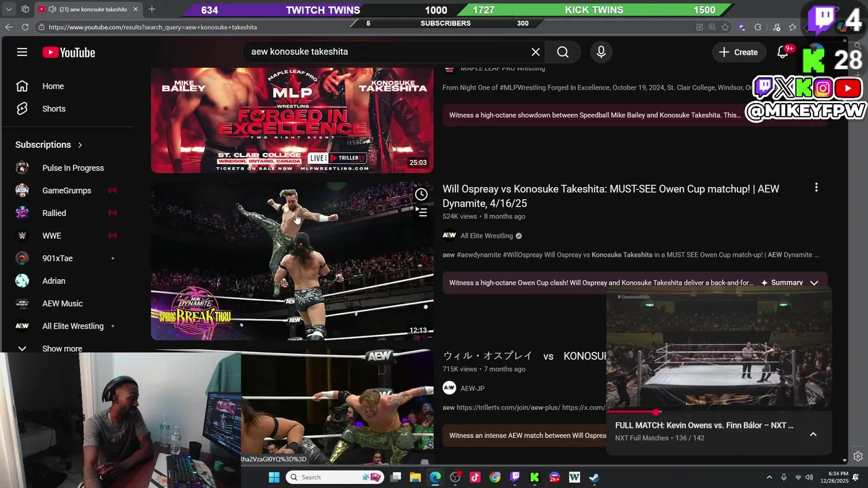Seek on the miniplayer red progress bar
This screenshot has width=868, height=488.
click(719, 411)
